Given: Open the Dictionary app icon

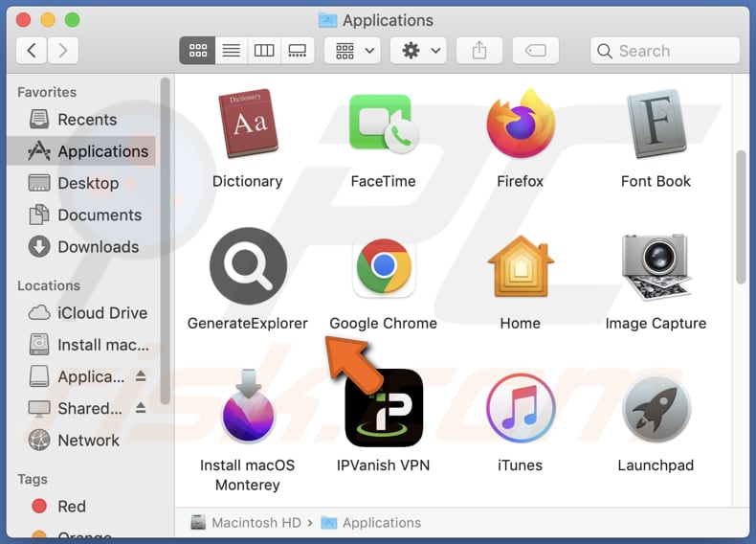Looking at the screenshot, I should pos(248,124).
